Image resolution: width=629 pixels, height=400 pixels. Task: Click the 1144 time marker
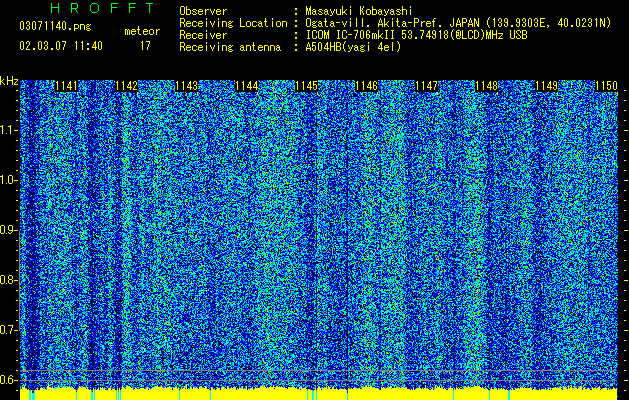tap(246, 86)
